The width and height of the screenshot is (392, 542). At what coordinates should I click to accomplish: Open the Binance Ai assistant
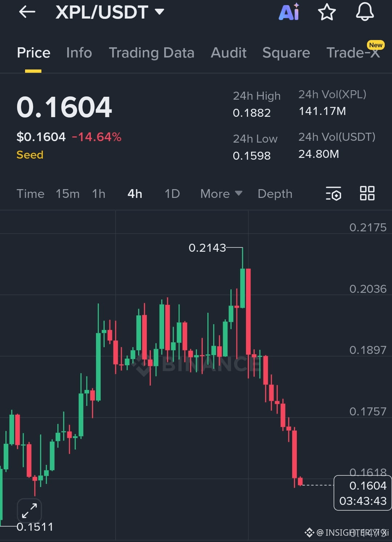point(289,12)
